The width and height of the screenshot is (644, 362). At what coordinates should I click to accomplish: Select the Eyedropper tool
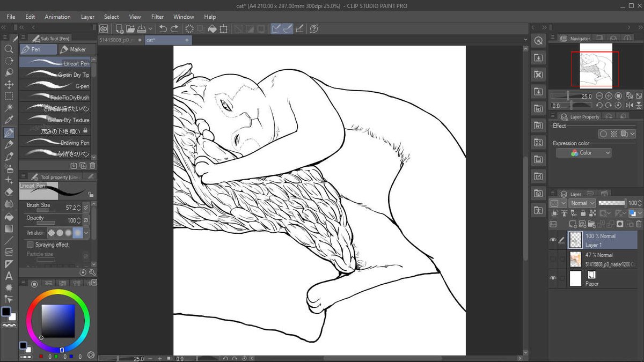click(x=9, y=120)
